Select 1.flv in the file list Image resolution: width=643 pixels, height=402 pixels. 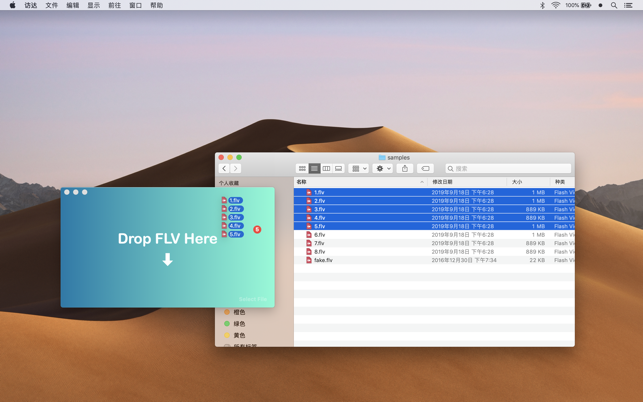tap(434, 192)
